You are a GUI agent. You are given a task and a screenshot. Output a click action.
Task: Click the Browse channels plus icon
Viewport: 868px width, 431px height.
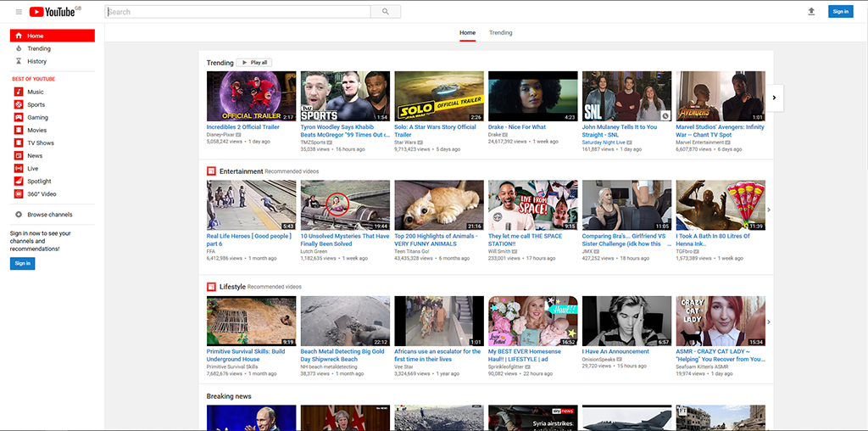coord(19,215)
